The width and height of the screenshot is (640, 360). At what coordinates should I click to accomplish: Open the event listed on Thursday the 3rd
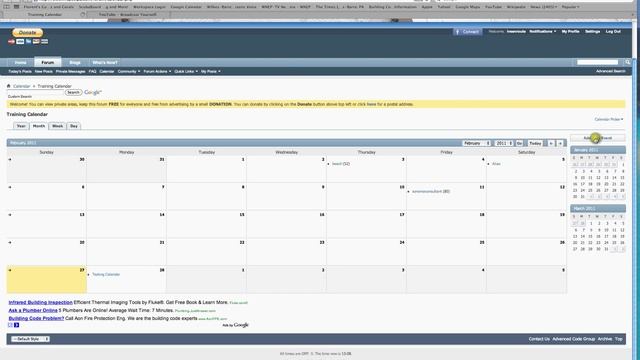coord(341,164)
